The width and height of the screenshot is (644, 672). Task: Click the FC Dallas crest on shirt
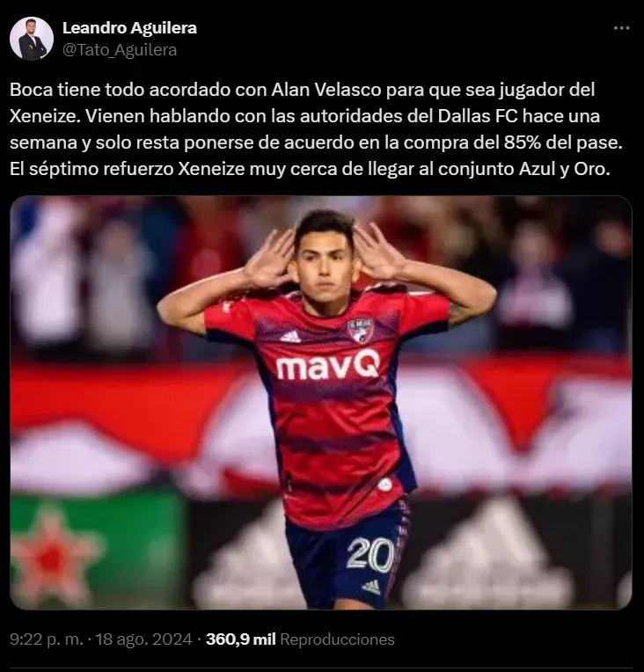(x=361, y=331)
